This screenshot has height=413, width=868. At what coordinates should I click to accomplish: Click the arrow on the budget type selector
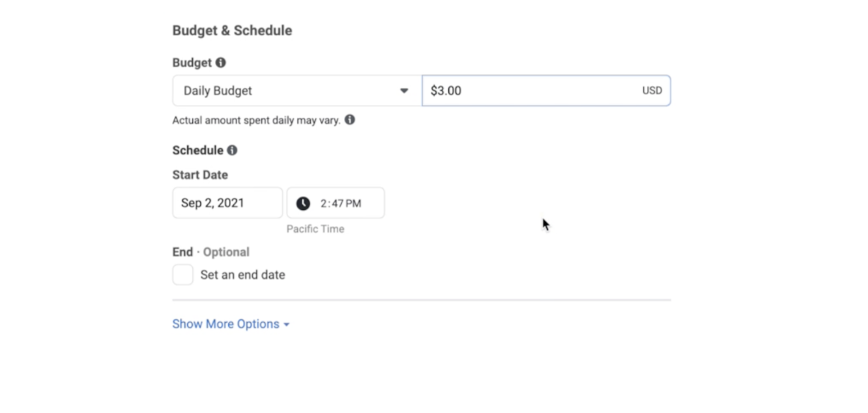click(404, 91)
